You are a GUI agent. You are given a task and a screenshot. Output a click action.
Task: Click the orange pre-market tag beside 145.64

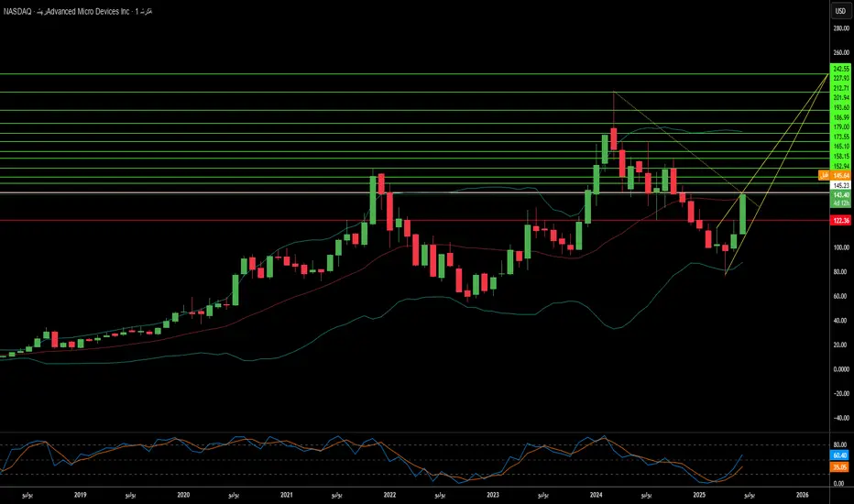[824, 175]
